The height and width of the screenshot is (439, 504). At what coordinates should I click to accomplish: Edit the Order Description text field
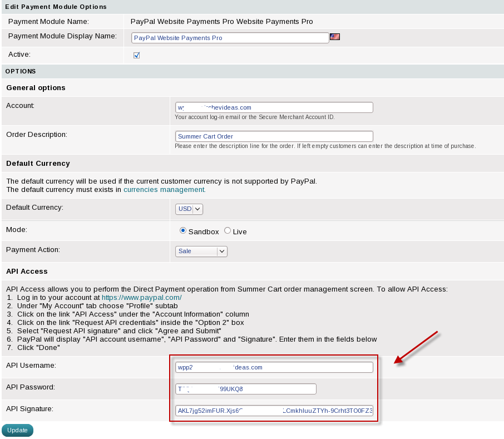click(274, 136)
